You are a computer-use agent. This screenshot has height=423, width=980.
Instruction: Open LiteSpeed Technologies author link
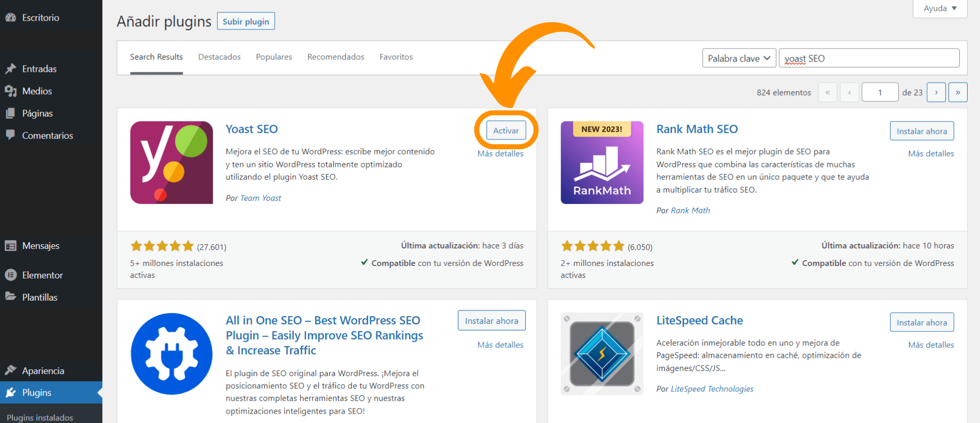[x=712, y=389]
